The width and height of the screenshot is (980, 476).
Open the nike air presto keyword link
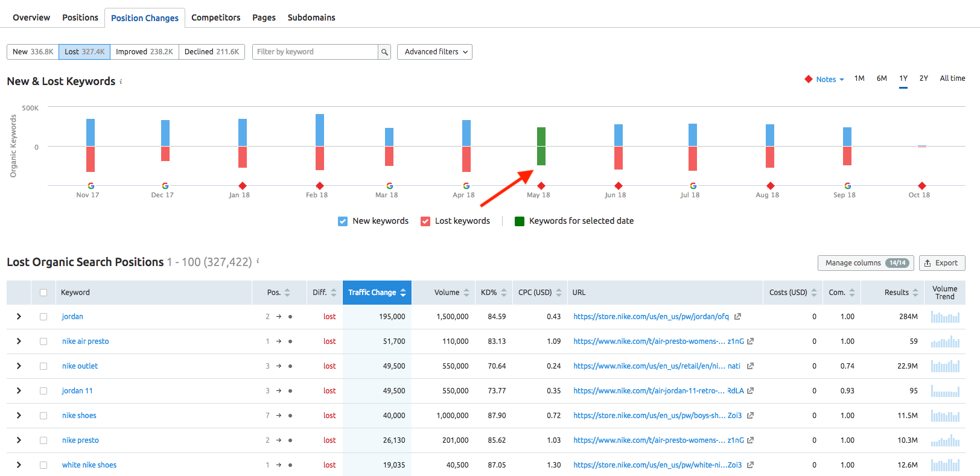pos(86,341)
